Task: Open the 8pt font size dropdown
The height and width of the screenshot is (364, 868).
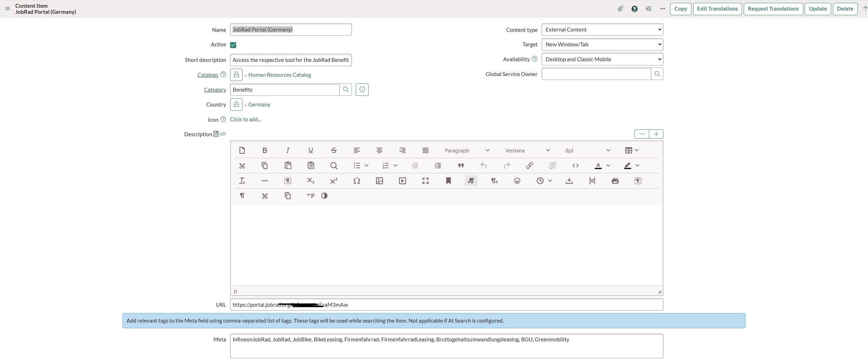Action: 588,150
